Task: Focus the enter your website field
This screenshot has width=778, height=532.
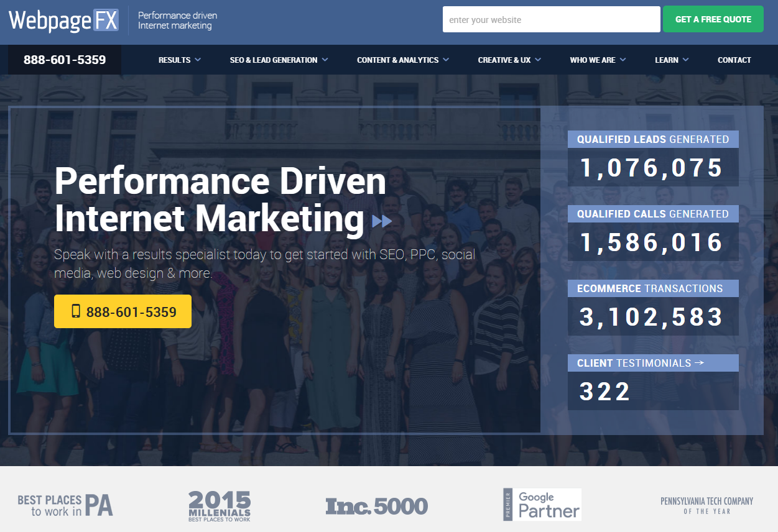Action: coord(552,19)
